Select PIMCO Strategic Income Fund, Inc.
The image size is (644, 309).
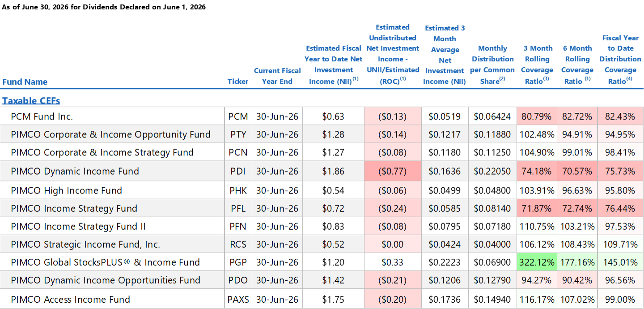[85, 244]
